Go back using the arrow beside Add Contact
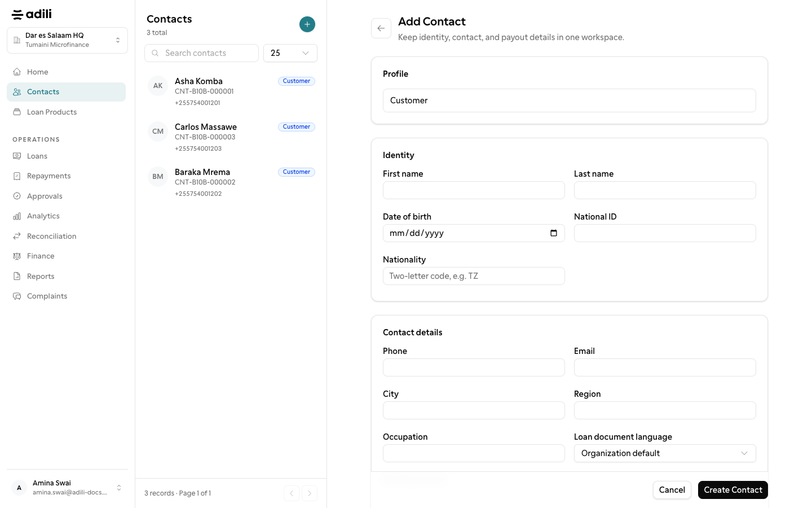812x508 pixels. 381,28
